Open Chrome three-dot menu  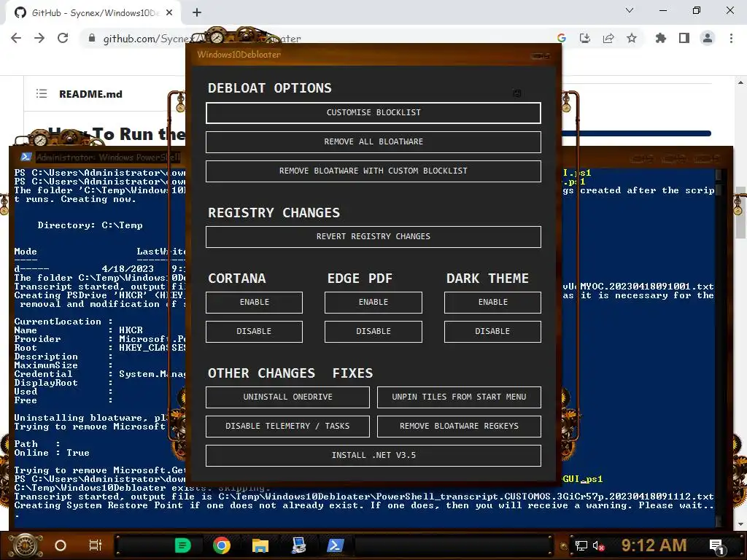731,38
